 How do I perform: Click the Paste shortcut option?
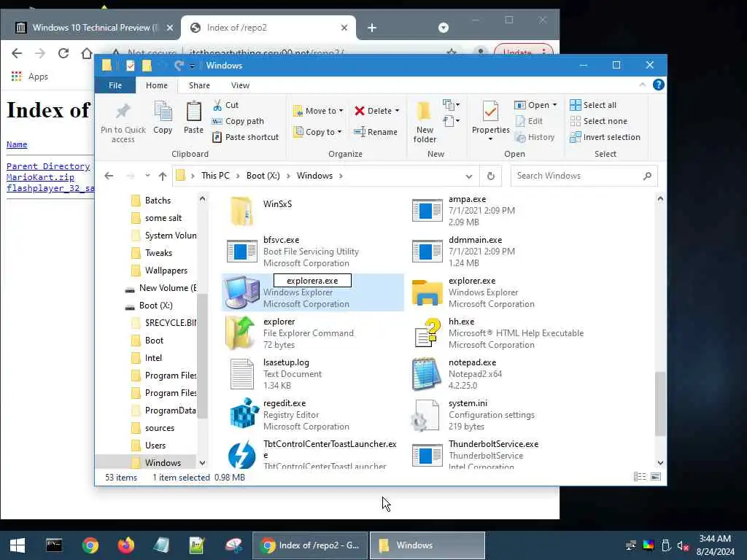(245, 137)
